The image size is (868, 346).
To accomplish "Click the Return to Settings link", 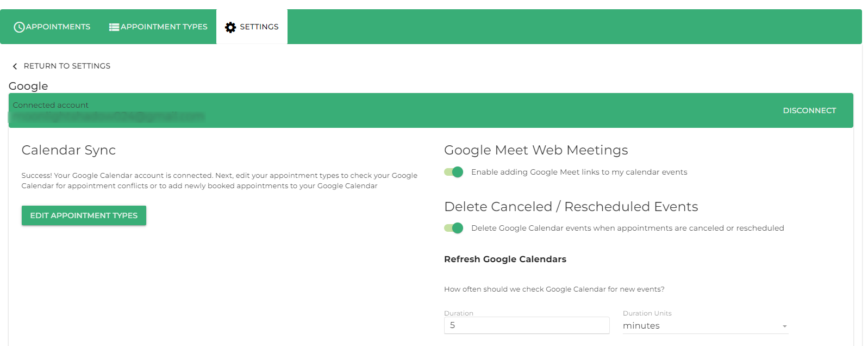I will 66,66.
